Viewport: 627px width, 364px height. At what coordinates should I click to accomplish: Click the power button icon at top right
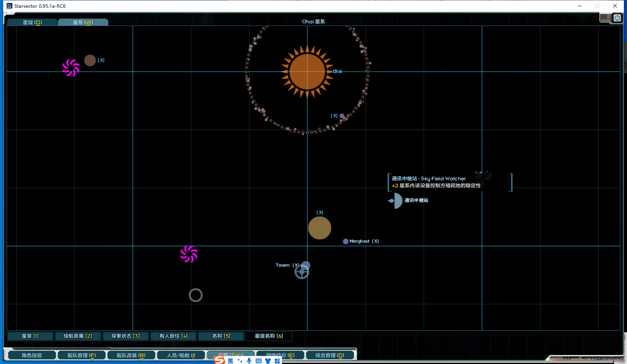coord(617,18)
